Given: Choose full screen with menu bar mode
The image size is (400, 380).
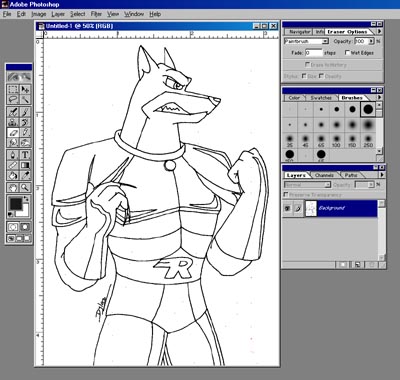Looking at the screenshot, I should pos(19,239).
